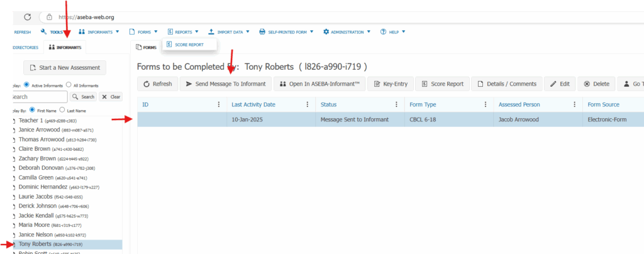Click the Key-Entry button label
The height and width of the screenshot is (254, 644).
coord(396,84)
